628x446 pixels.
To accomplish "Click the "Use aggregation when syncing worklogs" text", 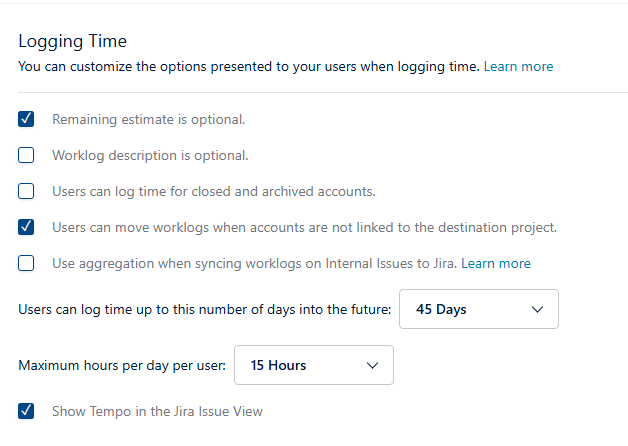I will pyautogui.click(x=254, y=263).
